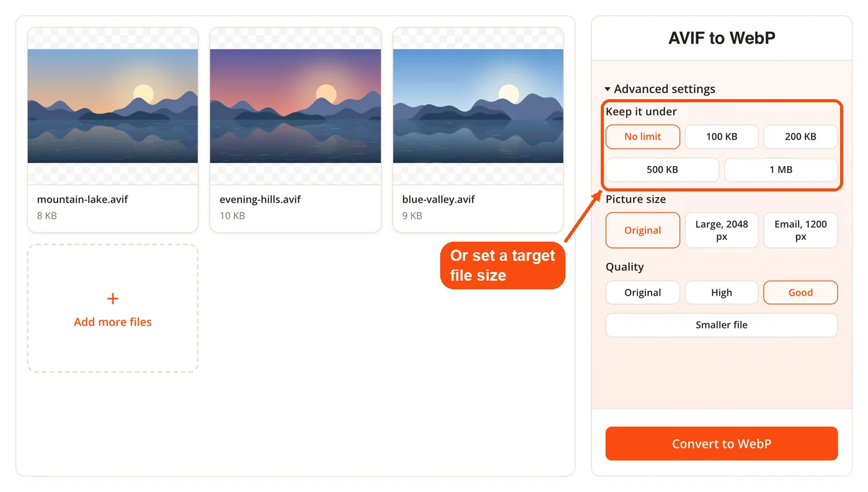Select Original picture size
This screenshot has height=492, width=868.
tap(642, 231)
